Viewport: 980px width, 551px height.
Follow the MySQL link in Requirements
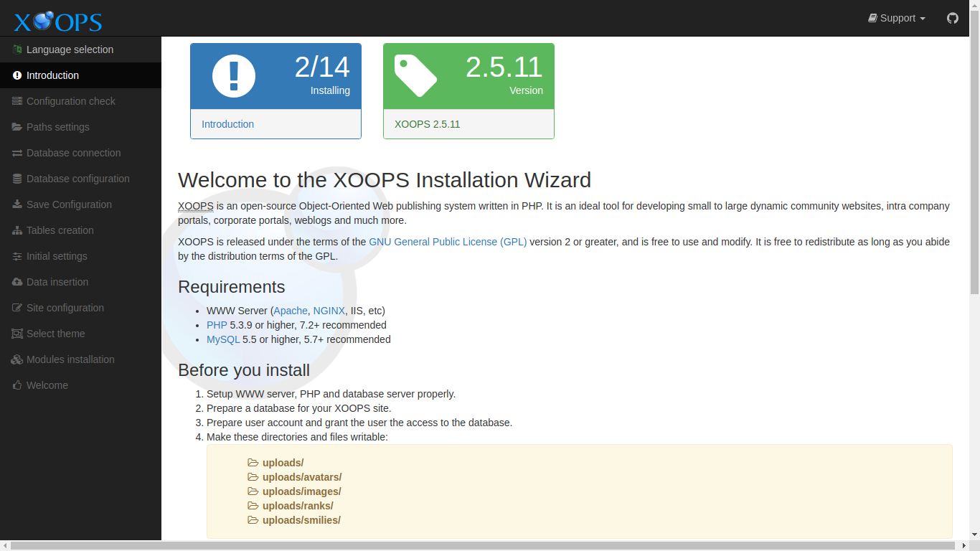[222, 339]
